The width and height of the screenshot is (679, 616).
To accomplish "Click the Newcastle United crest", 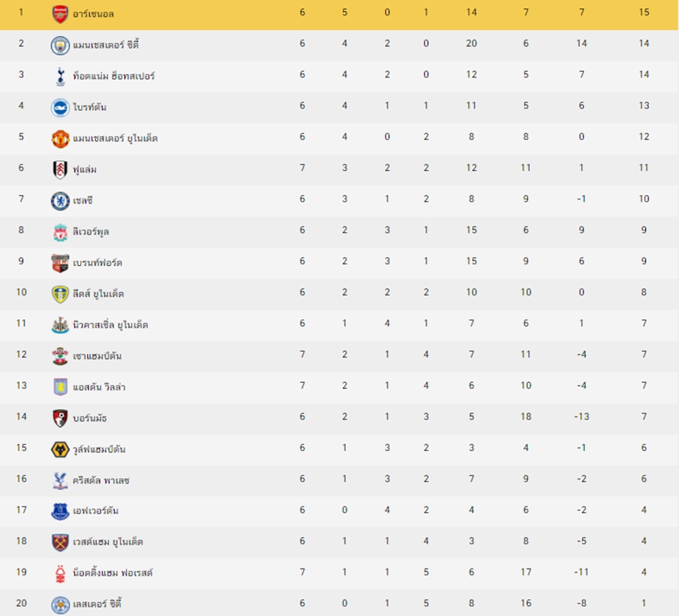I will tap(60, 325).
